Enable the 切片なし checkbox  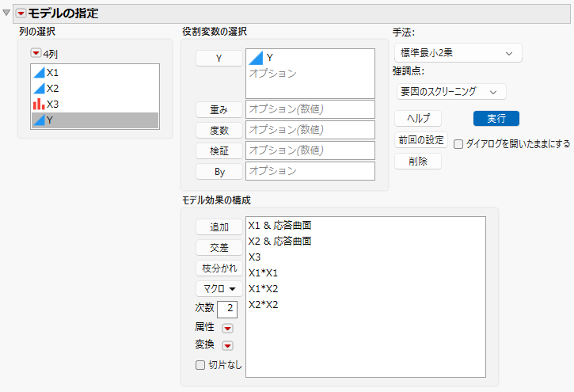[x=200, y=365]
